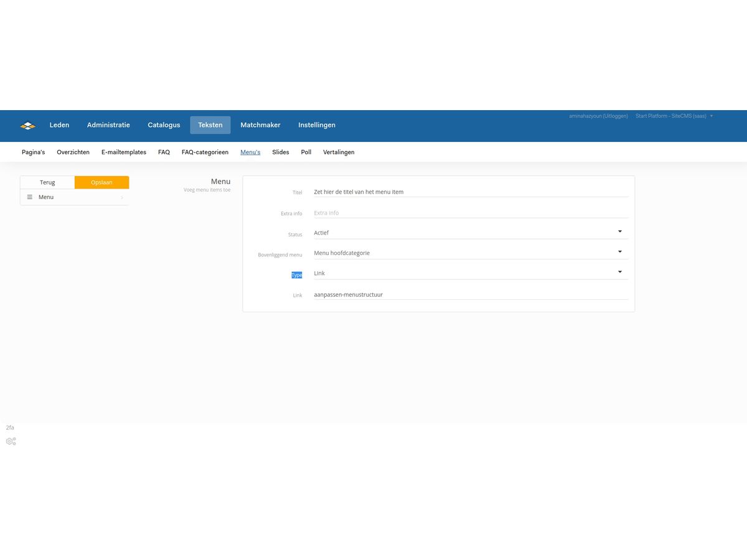Open the gear settings icon below 2fa
The height and width of the screenshot is (560, 747).
(11, 441)
